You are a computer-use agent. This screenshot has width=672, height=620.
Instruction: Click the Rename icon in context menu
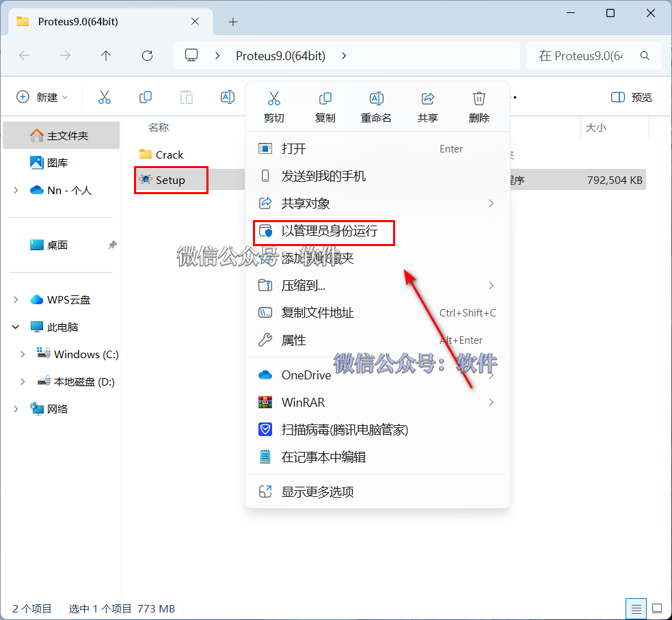tap(376, 98)
